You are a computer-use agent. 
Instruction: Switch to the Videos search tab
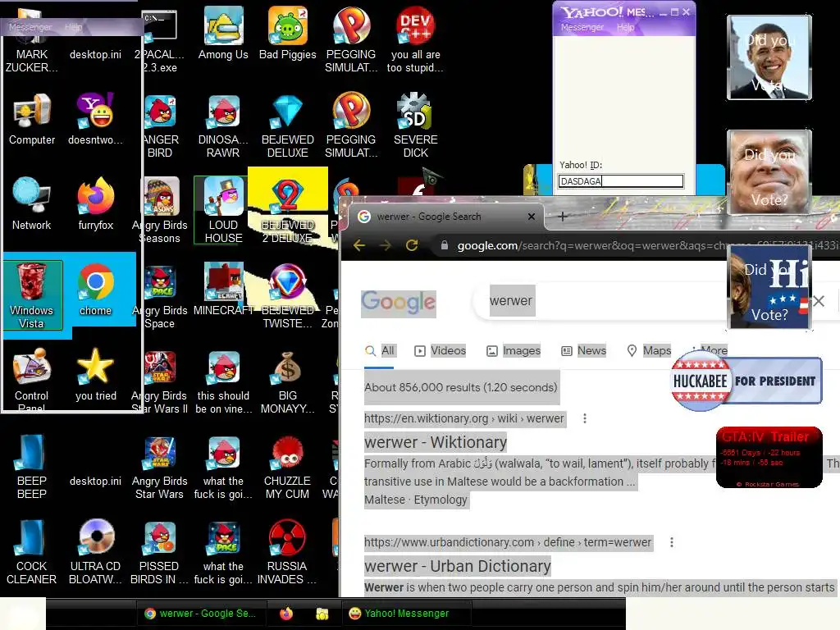[441, 351]
